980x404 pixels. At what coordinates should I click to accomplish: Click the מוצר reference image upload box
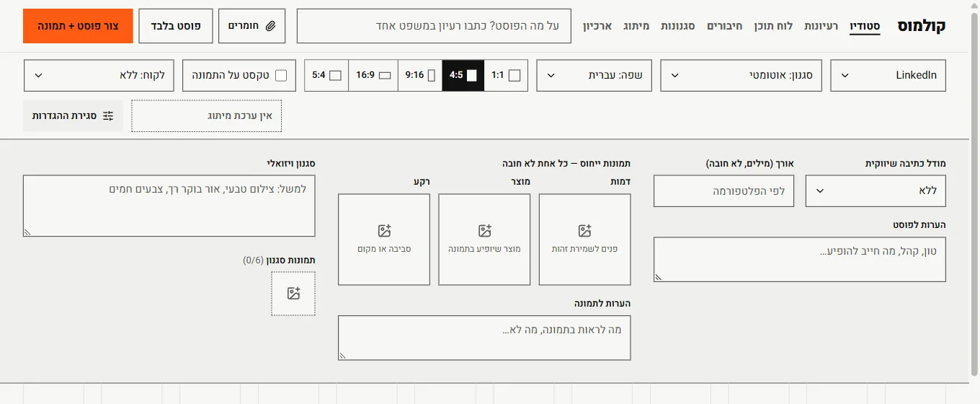484,240
